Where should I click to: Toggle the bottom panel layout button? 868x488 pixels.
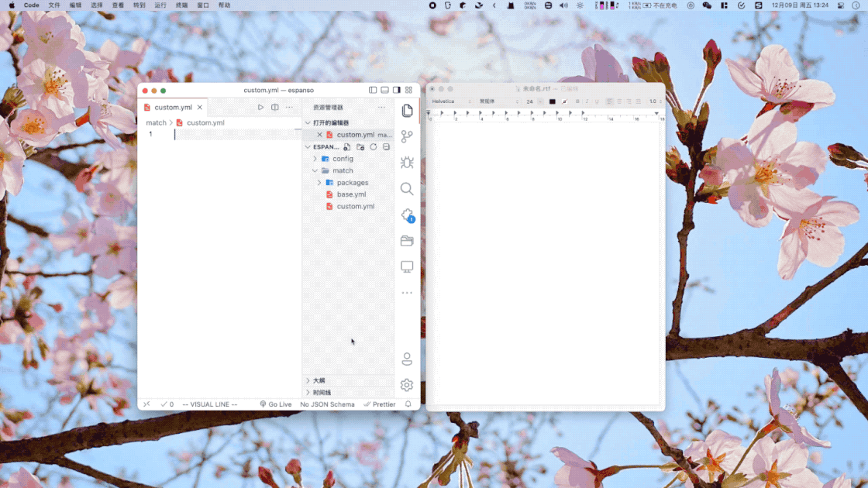coord(384,90)
